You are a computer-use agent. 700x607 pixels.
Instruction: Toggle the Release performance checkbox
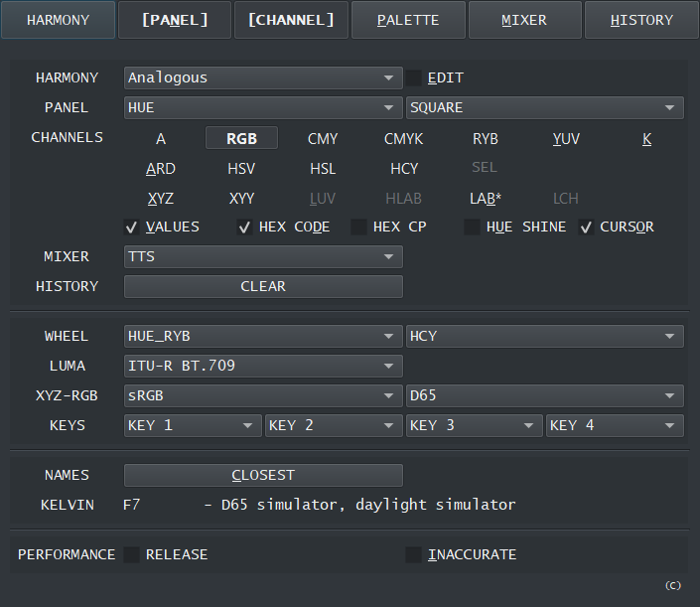tap(132, 554)
